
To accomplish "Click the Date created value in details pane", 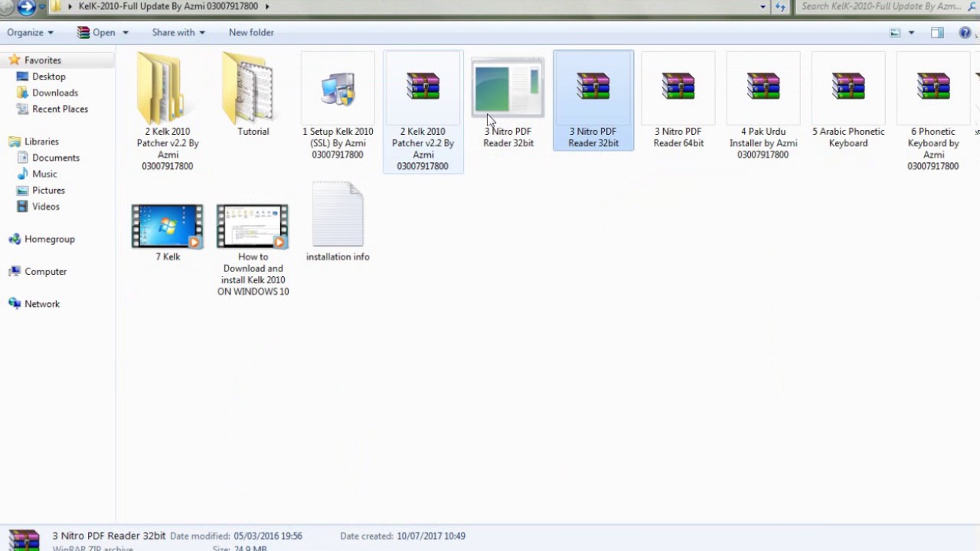I will [x=430, y=536].
